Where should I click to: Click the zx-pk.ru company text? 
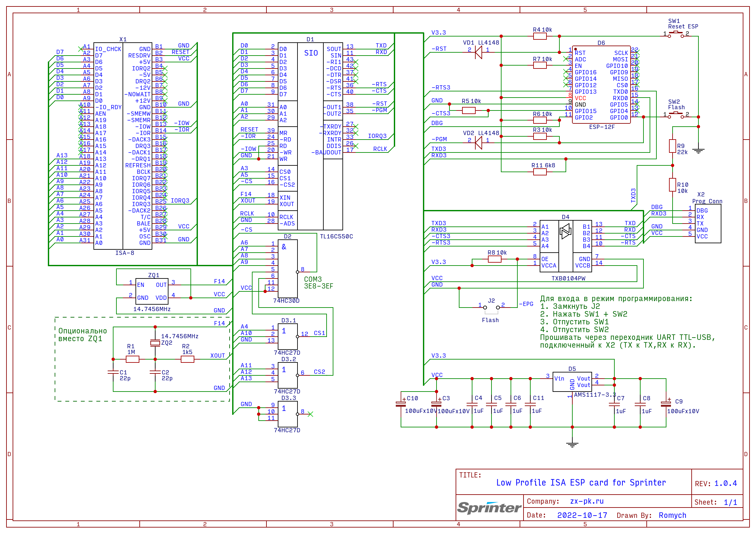click(x=587, y=501)
